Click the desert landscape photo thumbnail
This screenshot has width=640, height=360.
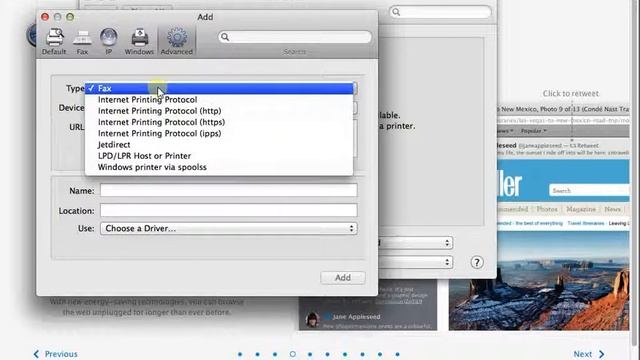539,281
